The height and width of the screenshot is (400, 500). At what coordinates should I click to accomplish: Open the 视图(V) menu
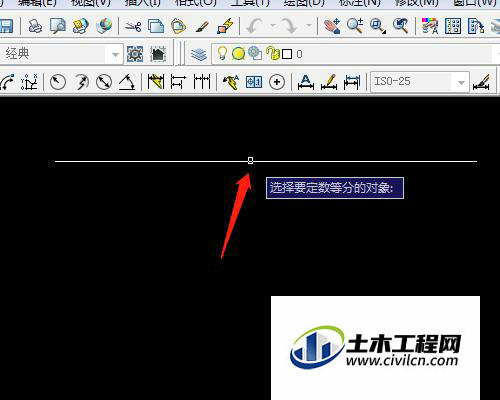click(91, 3)
